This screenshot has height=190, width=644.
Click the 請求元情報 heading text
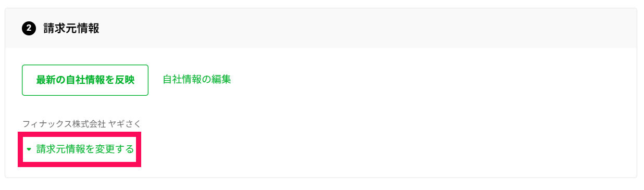71,28
